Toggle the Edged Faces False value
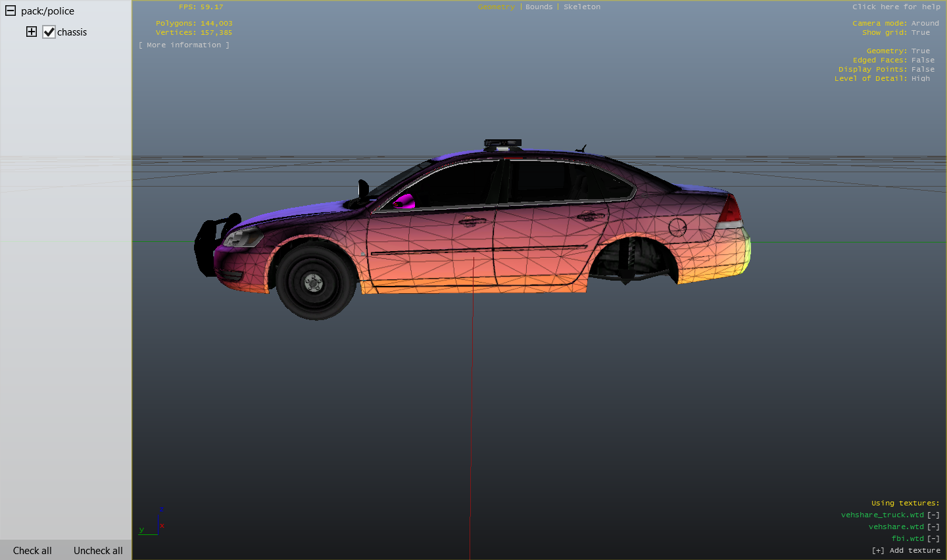Image resolution: width=947 pixels, height=560 pixels. [923, 60]
